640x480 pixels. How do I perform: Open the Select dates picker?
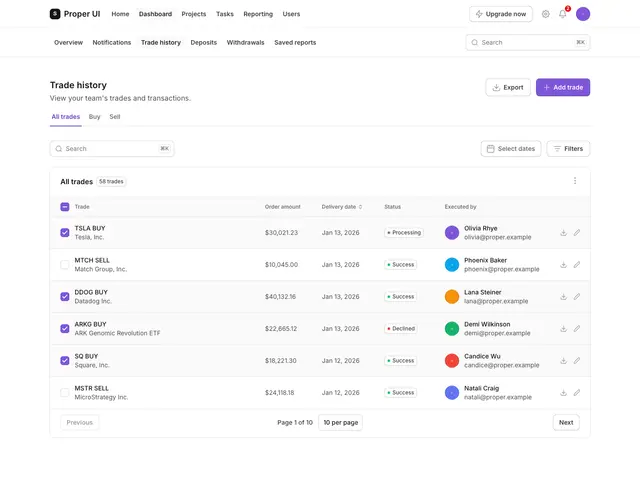(511, 149)
